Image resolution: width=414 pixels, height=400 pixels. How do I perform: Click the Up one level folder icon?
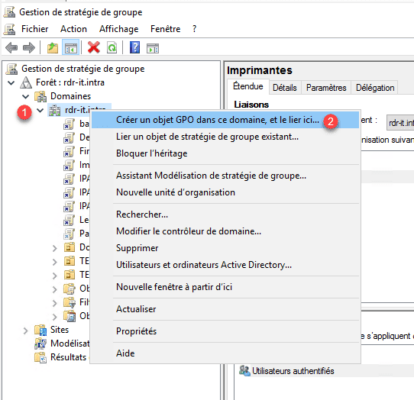pyautogui.click(x=52, y=48)
